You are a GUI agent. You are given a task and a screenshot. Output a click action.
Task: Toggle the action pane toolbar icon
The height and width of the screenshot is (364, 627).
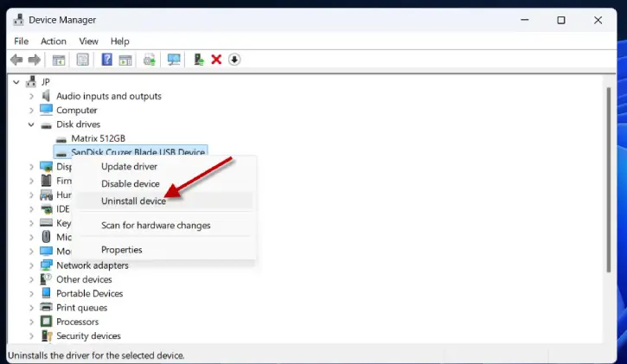pyautogui.click(x=125, y=60)
